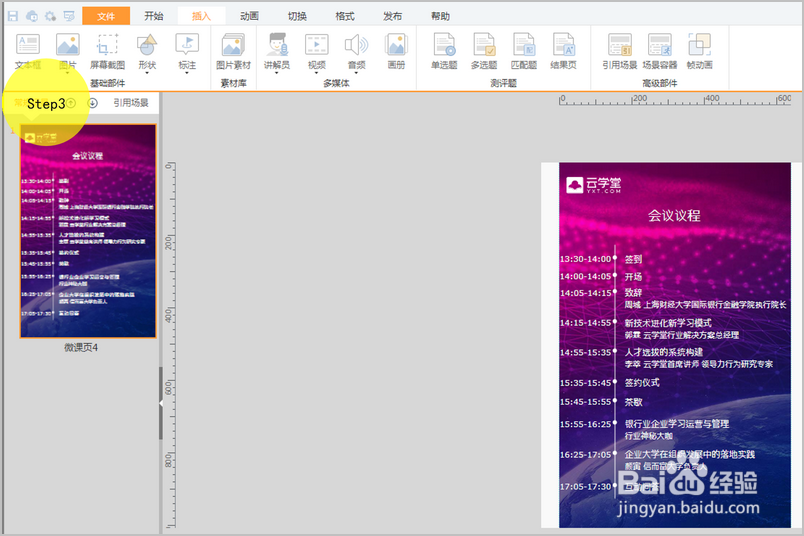This screenshot has height=536, width=804.
Task: Select the 形状 shape tool
Action: point(147,51)
